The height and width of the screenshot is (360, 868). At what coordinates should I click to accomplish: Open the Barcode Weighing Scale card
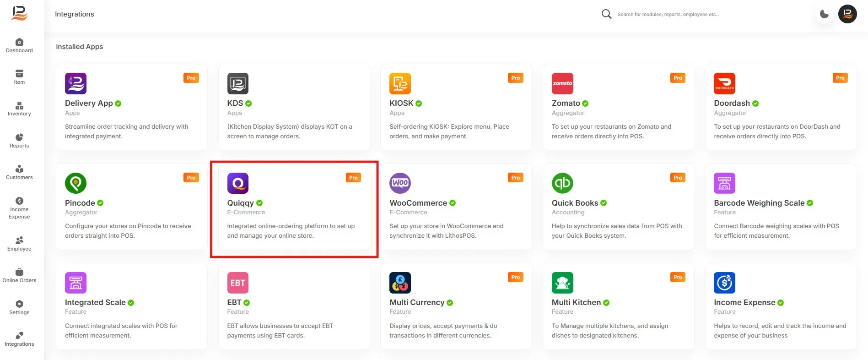click(781, 207)
